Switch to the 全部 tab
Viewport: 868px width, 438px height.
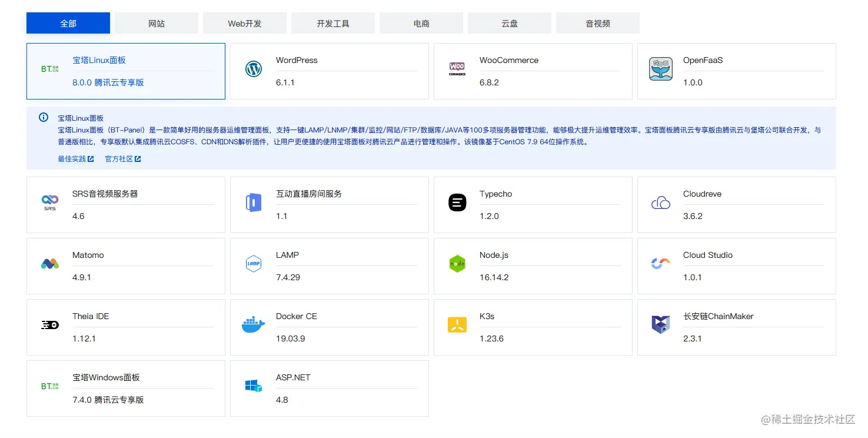click(68, 23)
